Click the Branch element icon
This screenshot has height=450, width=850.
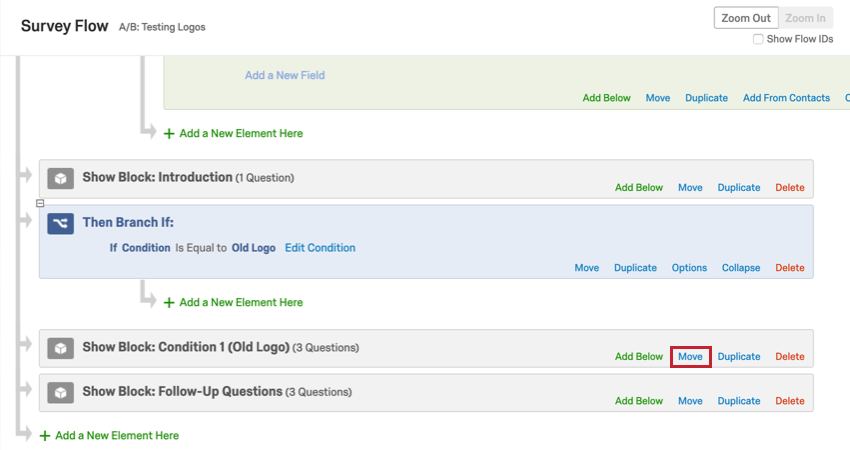60,224
